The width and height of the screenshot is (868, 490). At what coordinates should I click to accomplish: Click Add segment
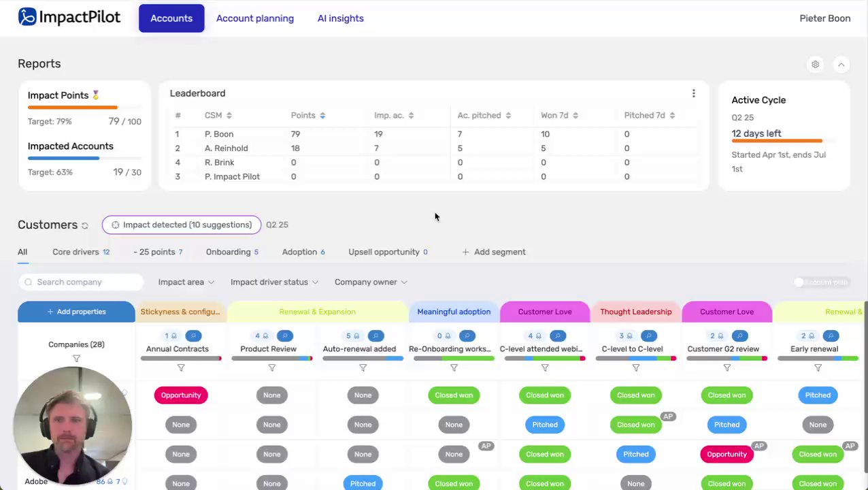[x=494, y=252]
